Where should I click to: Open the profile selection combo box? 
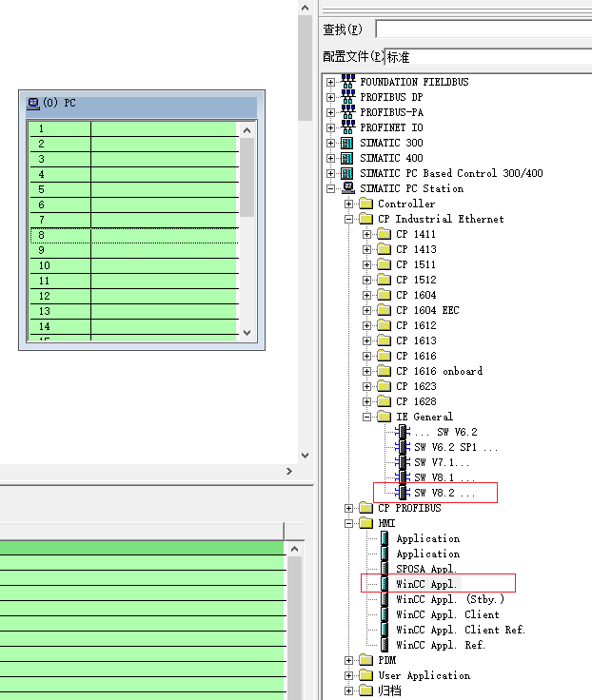click(487, 57)
